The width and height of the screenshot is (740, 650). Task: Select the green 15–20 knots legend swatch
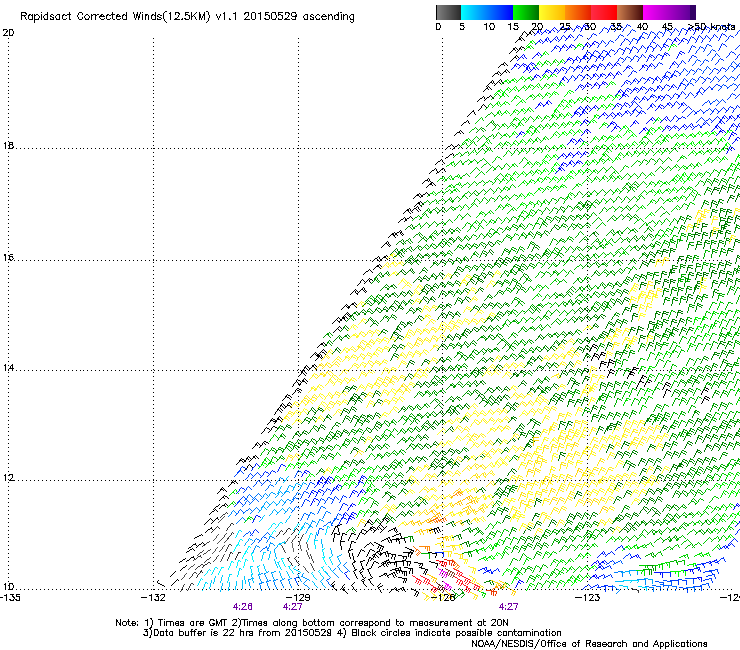[x=526, y=12]
